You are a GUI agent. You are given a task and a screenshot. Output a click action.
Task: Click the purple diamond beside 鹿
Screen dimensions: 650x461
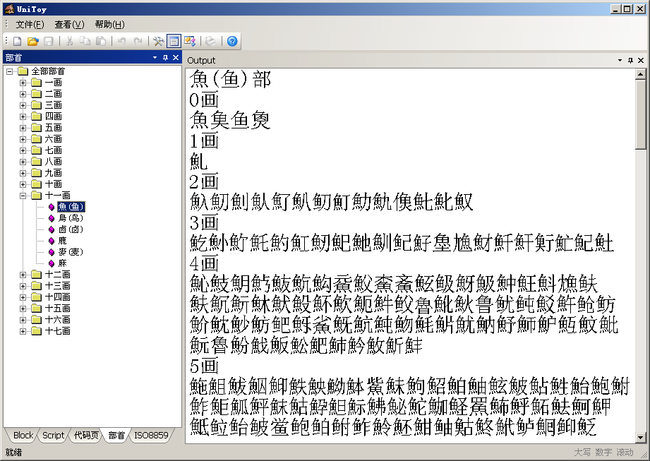point(51,240)
